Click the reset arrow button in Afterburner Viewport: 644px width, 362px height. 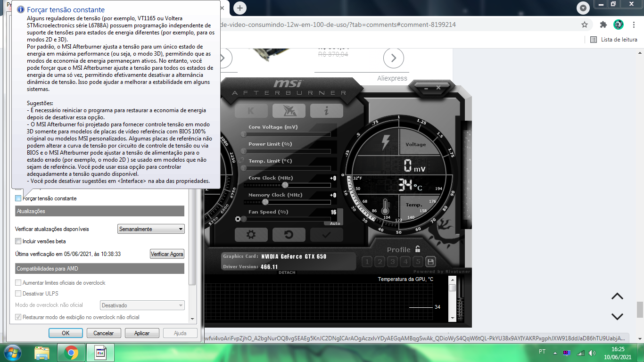289,235
